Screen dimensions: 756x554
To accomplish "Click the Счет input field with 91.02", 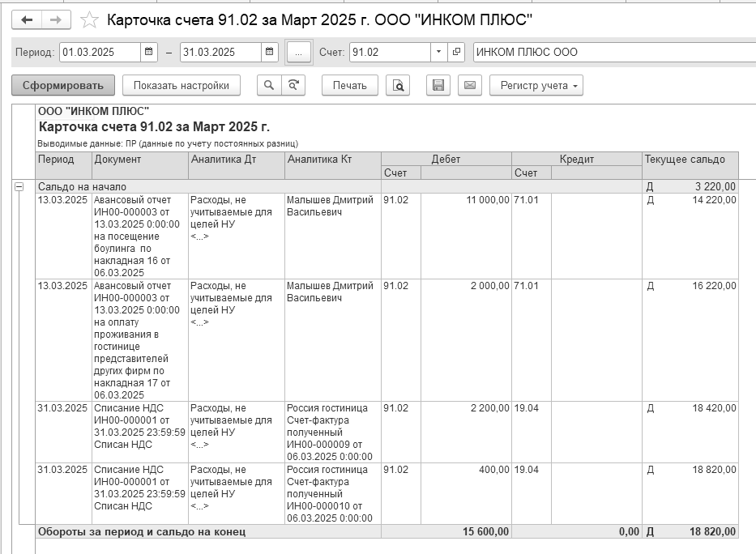I will click(x=390, y=52).
